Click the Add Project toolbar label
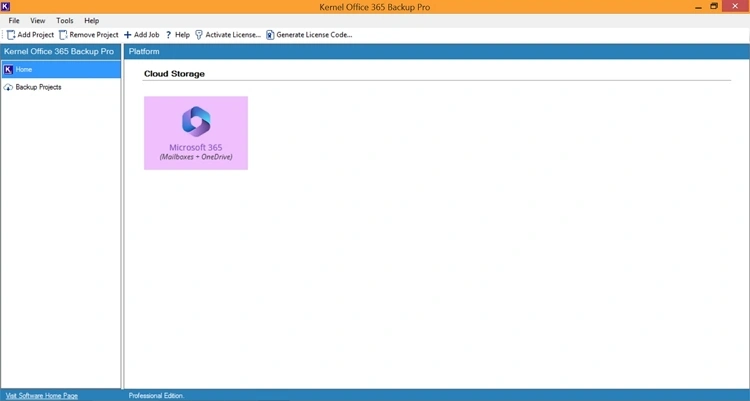750x401 pixels. (36, 35)
